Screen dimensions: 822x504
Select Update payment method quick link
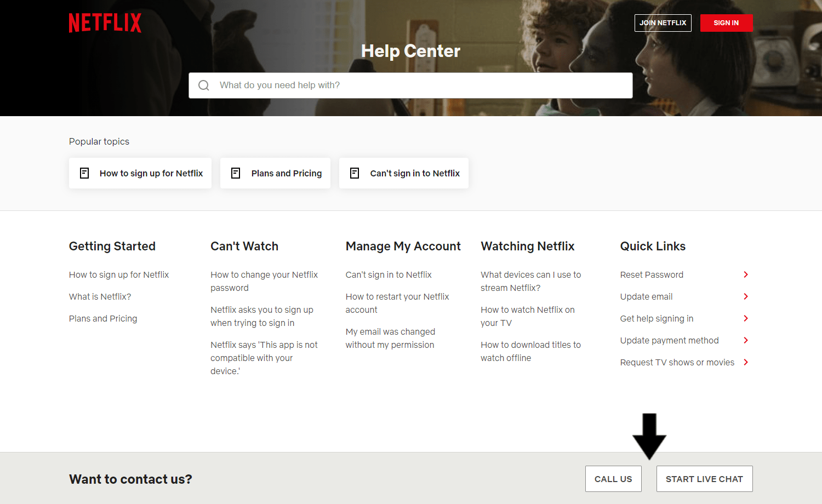(670, 340)
